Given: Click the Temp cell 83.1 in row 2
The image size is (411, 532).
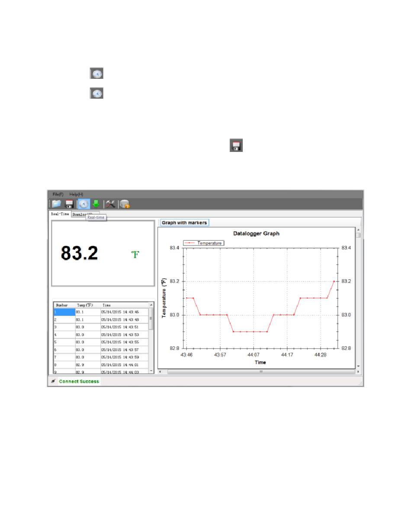Looking at the screenshot, I should (x=88, y=319).
